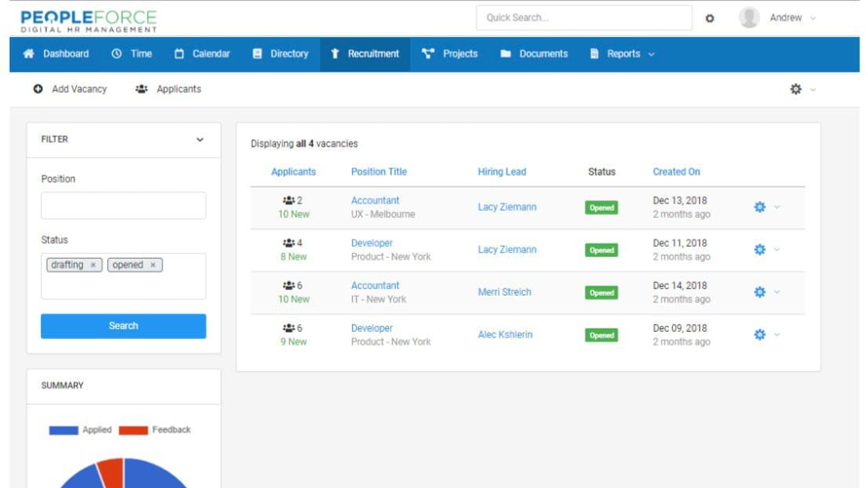The height and width of the screenshot is (488, 868).
Task: Click the applicants icon in the Merri Streich row
Action: 289,286
